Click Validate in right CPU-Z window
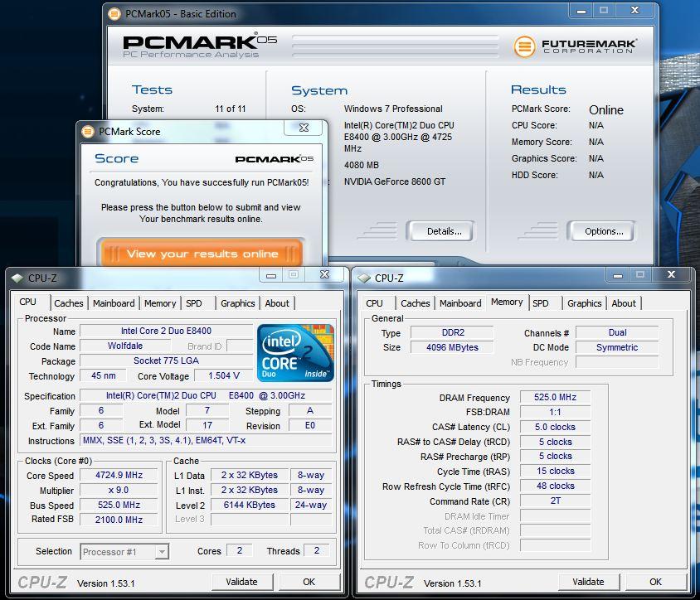This screenshot has width=700, height=600. [588, 582]
